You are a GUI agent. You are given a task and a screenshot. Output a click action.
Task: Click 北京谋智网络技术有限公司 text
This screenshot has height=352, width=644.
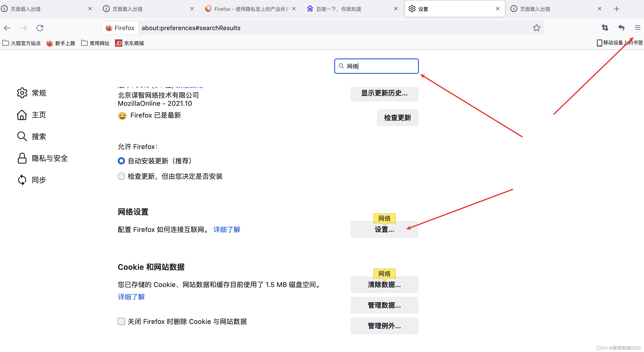[x=158, y=95]
